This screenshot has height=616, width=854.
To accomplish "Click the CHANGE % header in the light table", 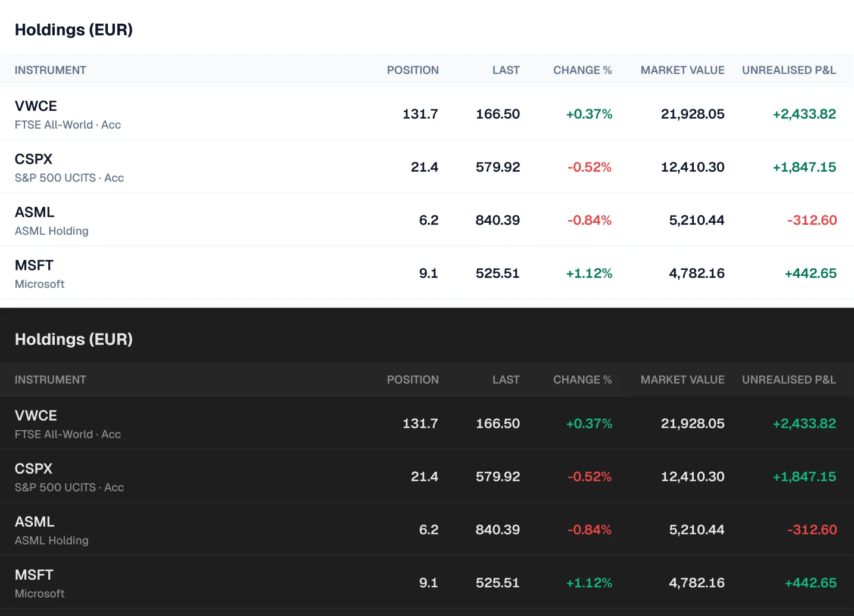I will pyautogui.click(x=582, y=70).
